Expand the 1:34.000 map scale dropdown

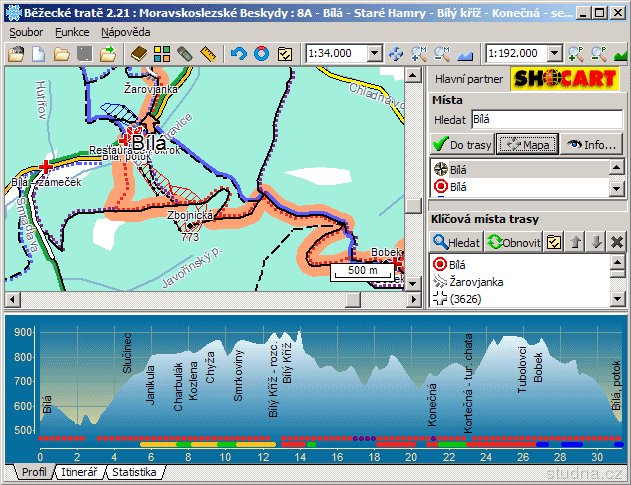point(374,54)
